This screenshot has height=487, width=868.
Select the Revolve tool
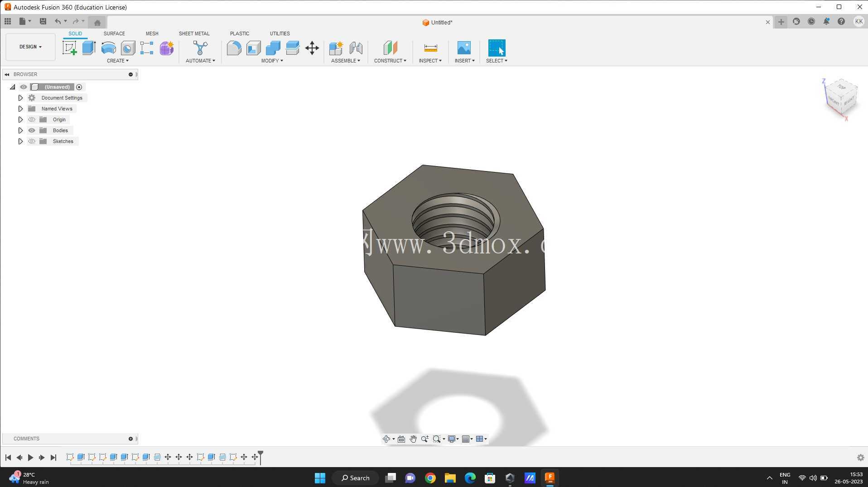(108, 48)
